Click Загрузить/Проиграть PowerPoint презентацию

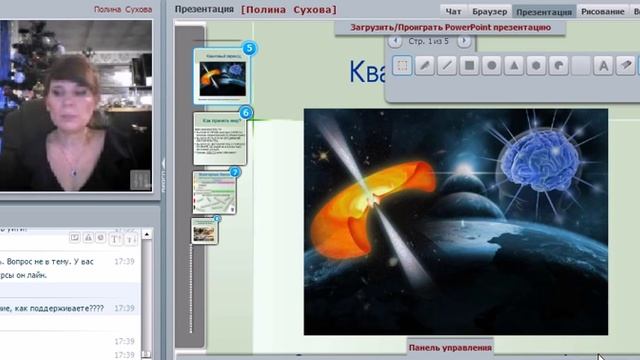(450, 27)
